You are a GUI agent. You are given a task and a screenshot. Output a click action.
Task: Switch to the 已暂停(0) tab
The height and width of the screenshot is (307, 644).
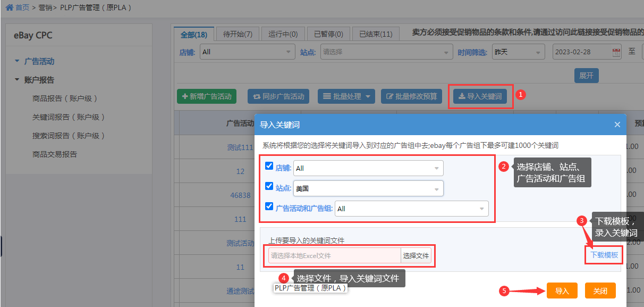coord(328,34)
